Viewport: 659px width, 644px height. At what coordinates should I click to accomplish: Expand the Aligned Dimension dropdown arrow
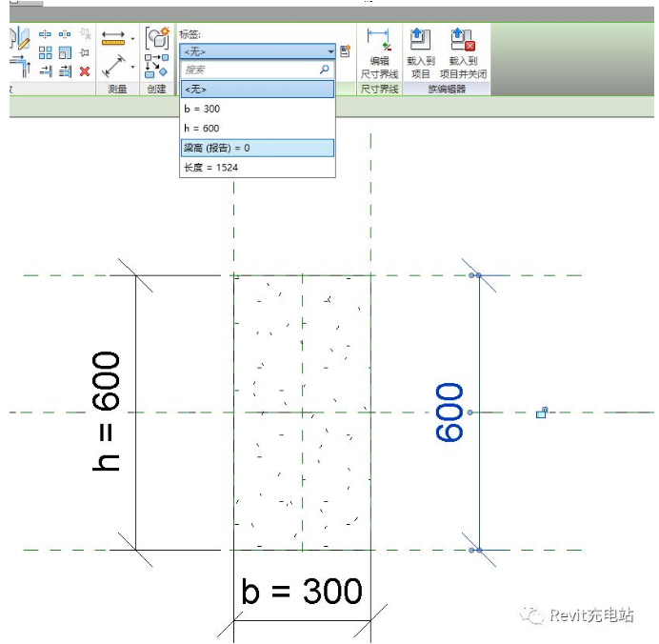132,68
